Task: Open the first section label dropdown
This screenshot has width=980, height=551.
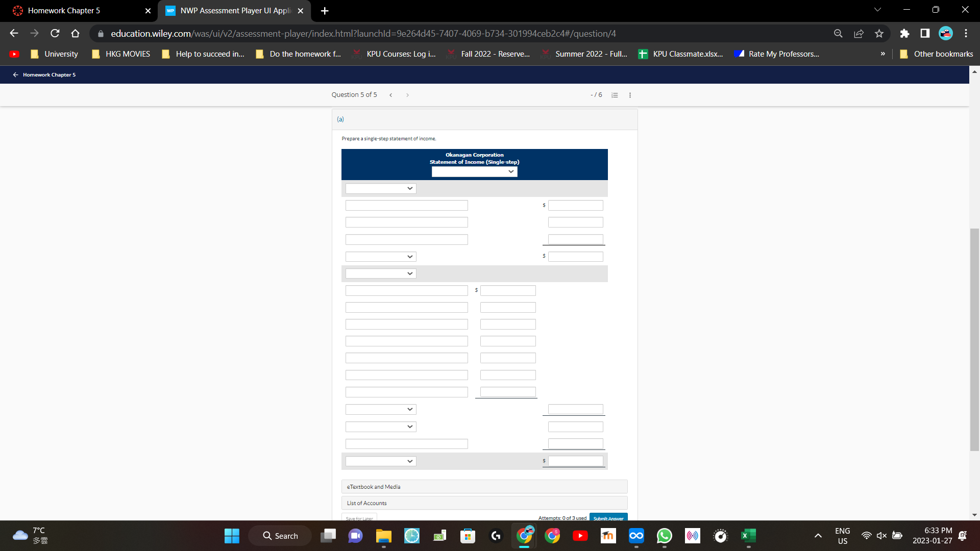Action: [x=380, y=188]
